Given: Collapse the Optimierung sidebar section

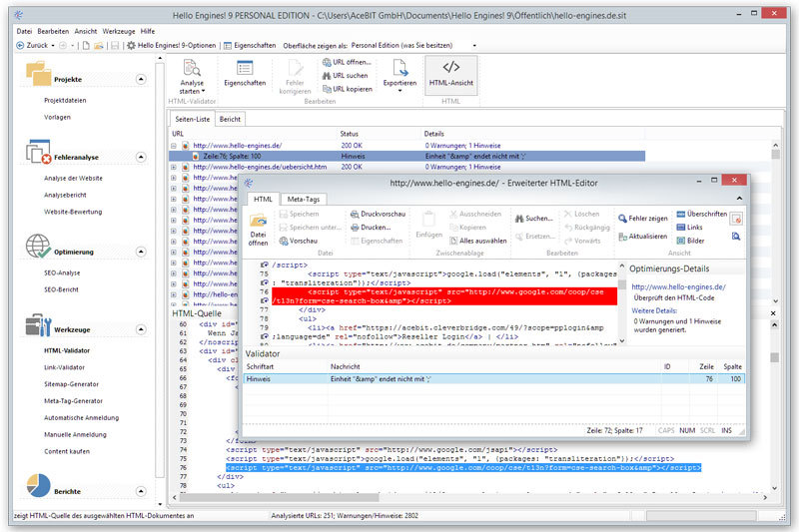Looking at the screenshot, I should 141,252.
